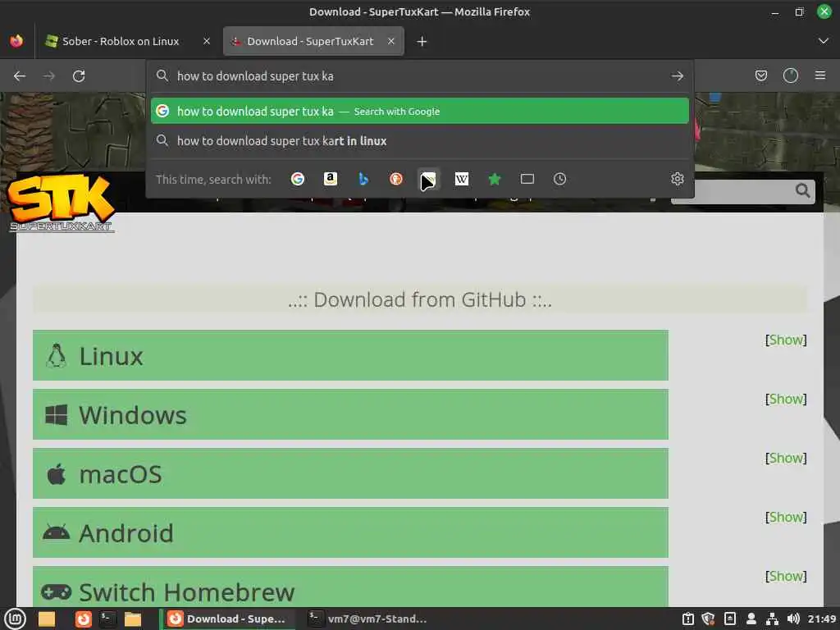Open the volume speaker tray icon
The width and height of the screenshot is (840, 630).
coord(793,619)
